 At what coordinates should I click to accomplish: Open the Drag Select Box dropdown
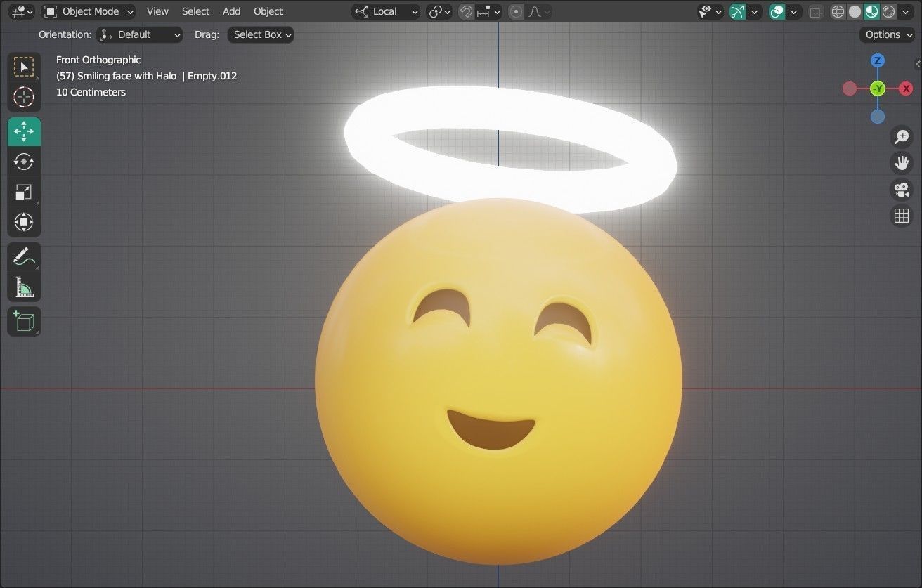click(x=261, y=34)
